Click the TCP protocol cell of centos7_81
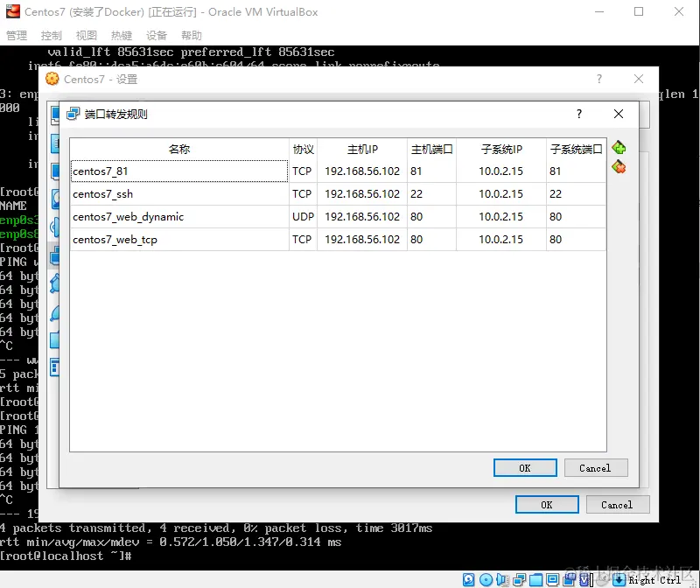Viewport: 700px width, 588px height. (x=302, y=171)
